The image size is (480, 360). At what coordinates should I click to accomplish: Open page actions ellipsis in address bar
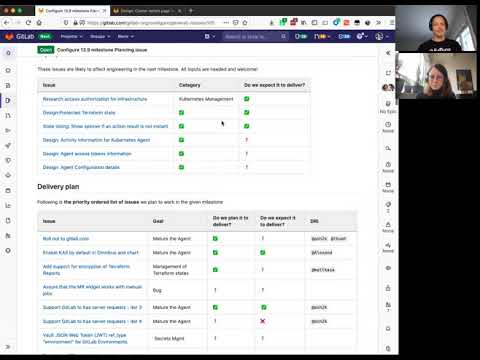click(226, 23)
